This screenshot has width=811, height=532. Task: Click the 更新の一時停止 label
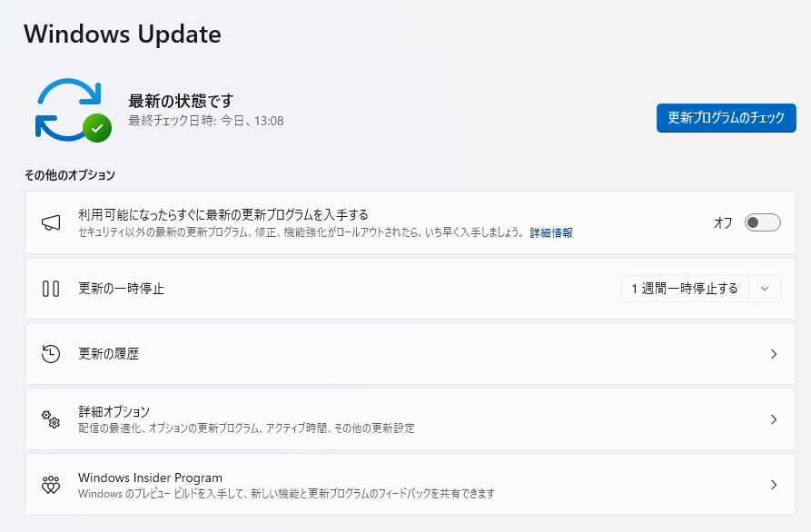pyautogui.click(x=121, y=289)
